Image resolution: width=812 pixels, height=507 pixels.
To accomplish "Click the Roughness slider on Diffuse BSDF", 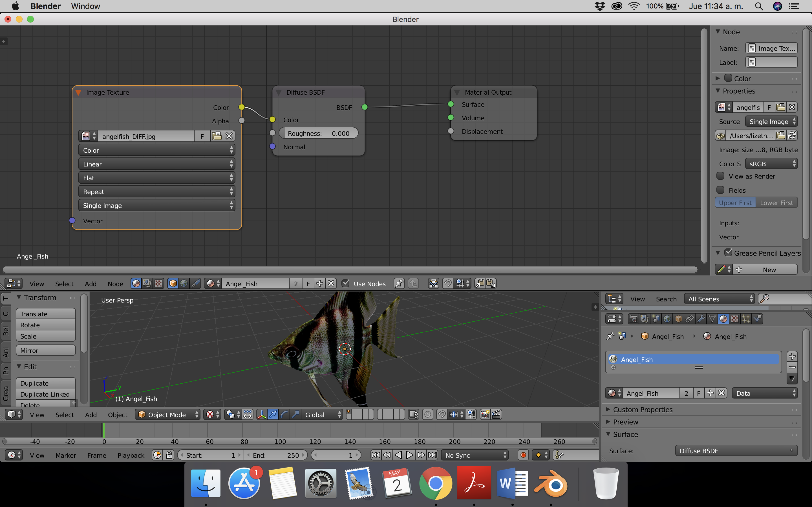I will 318,134.
